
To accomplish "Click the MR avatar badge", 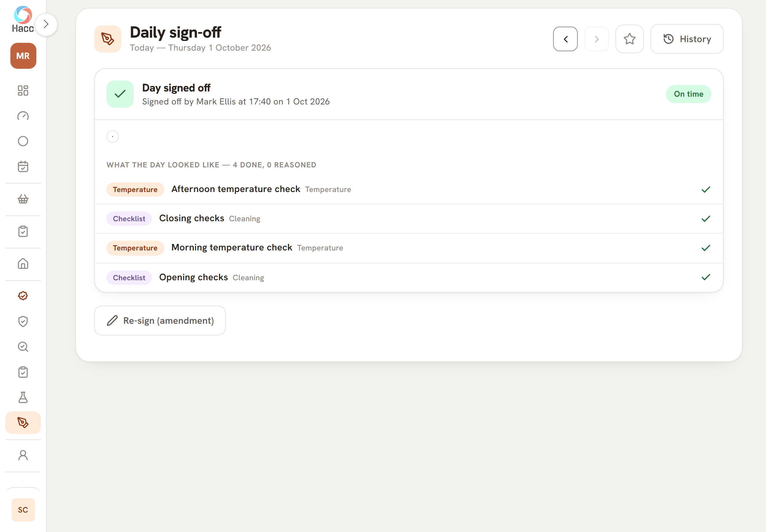I will (23, 56).
